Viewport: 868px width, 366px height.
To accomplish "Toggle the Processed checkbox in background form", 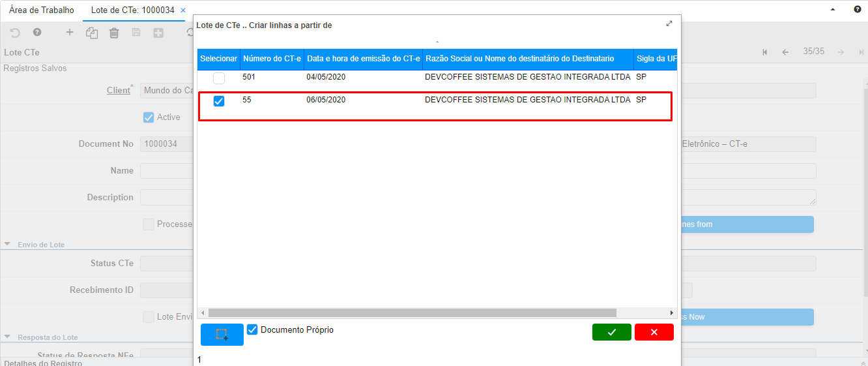I will [x=149, y=224].
